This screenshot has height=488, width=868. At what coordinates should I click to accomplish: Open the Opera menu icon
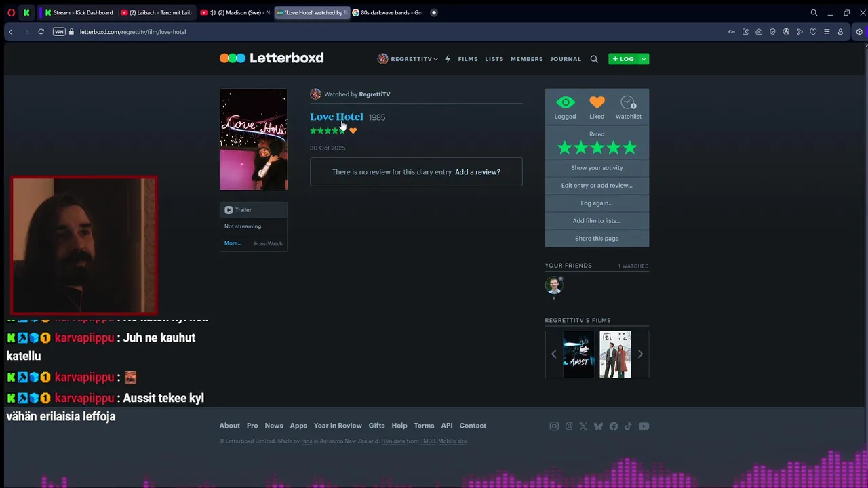click(12, 12)
